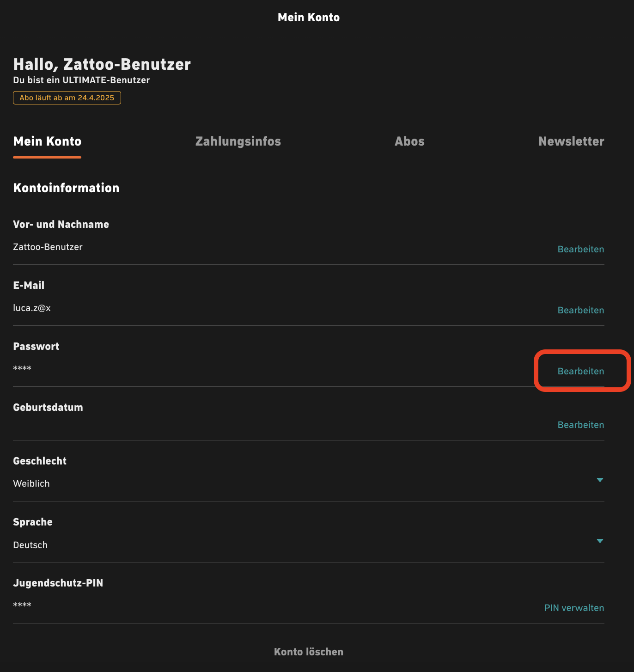Click the Weiblich gender value
Viewport: 634px width, 672px height.
31,483
